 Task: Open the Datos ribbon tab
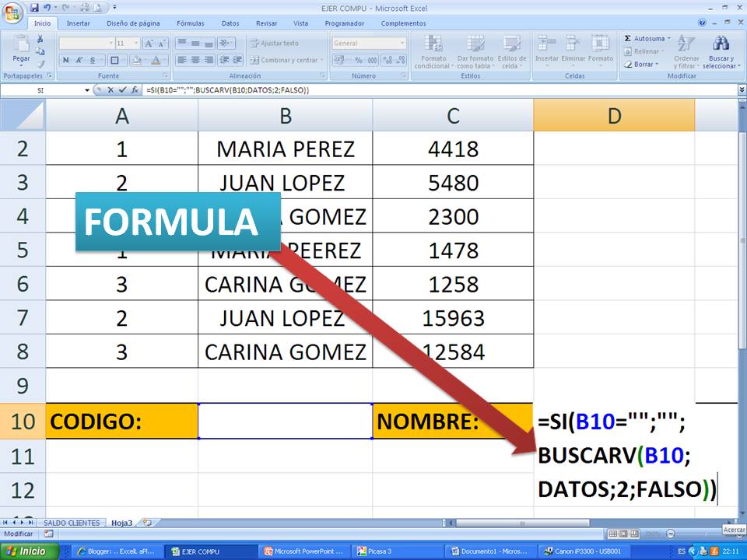[x=230, y=23]
